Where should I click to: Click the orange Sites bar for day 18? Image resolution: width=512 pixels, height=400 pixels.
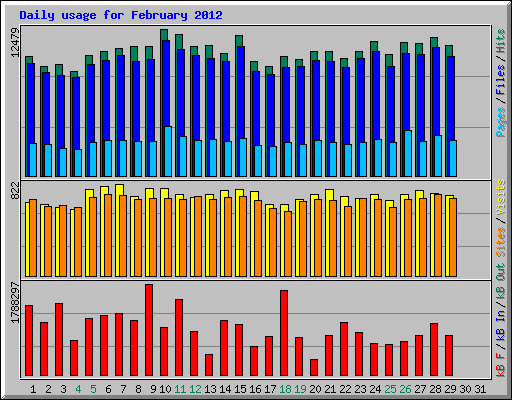pyautogui.click(x=288, y=244)
